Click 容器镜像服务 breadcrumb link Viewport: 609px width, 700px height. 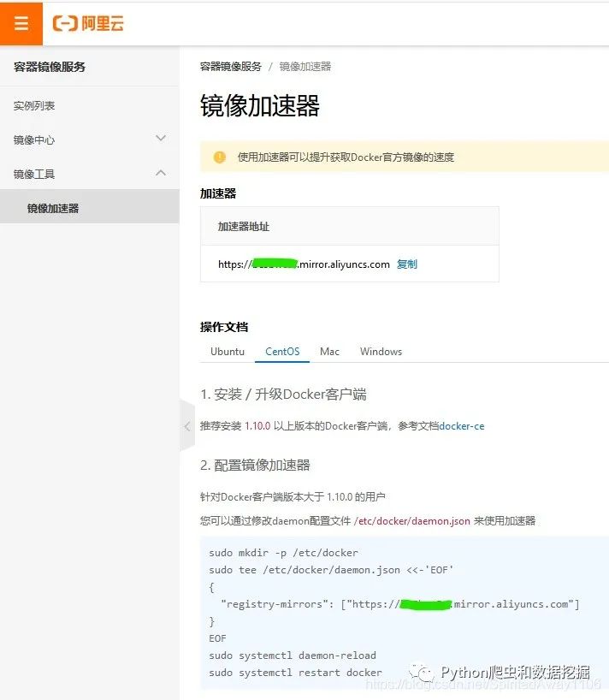pos(231,67)
